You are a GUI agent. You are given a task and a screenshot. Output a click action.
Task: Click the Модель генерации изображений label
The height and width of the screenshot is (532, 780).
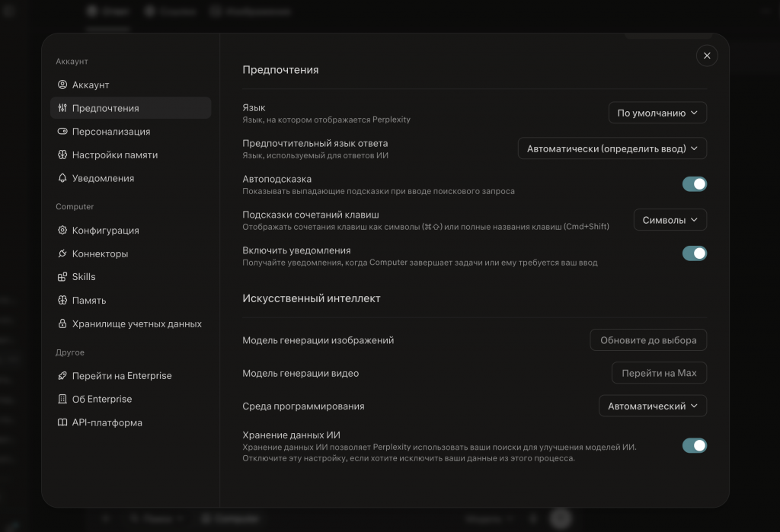[x=318, y=340]
